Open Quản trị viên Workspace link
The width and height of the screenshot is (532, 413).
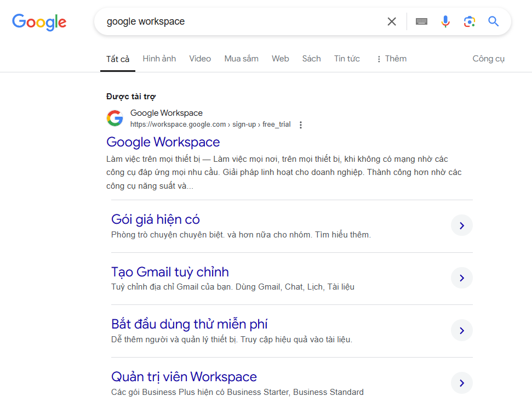click(184, 377)
